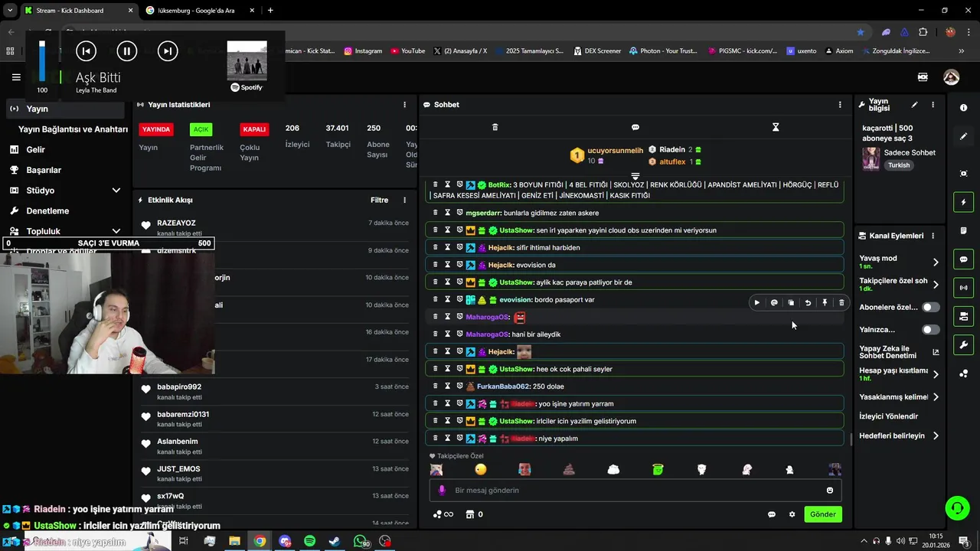Open Kanal Eylemleri three-dot menu
The image size is (980, 551).
coord(933,236)
